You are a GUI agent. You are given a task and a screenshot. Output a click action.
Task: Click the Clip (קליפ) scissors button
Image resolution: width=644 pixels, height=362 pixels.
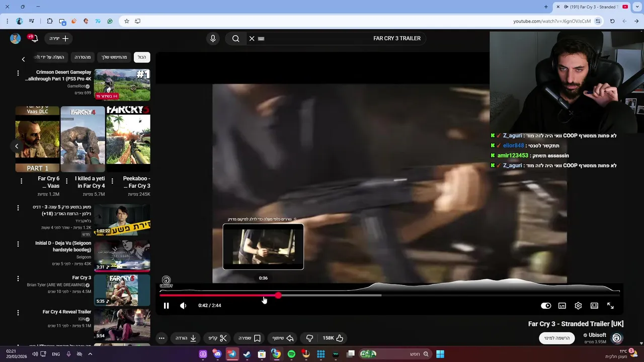pos(218,338)
